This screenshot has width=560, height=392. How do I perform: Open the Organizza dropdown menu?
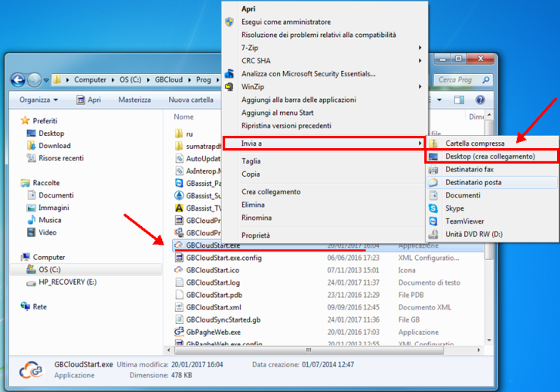[x=39, y=100]
